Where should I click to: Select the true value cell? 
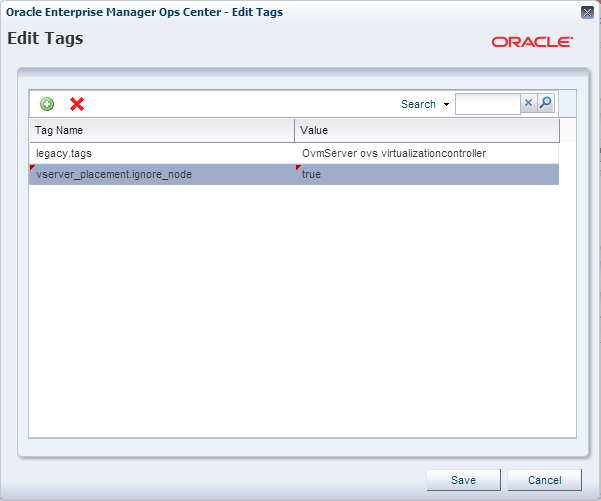[x=427, y=174]
